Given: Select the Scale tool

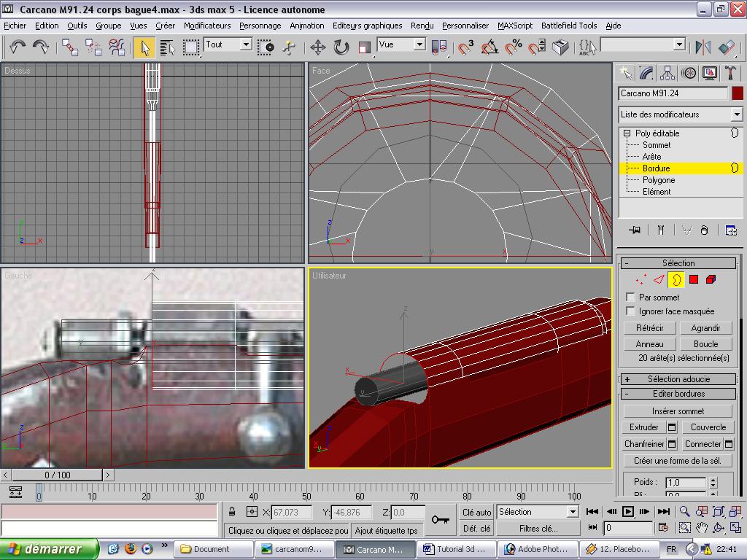Looking at the screenshot, I should (365, 47).
